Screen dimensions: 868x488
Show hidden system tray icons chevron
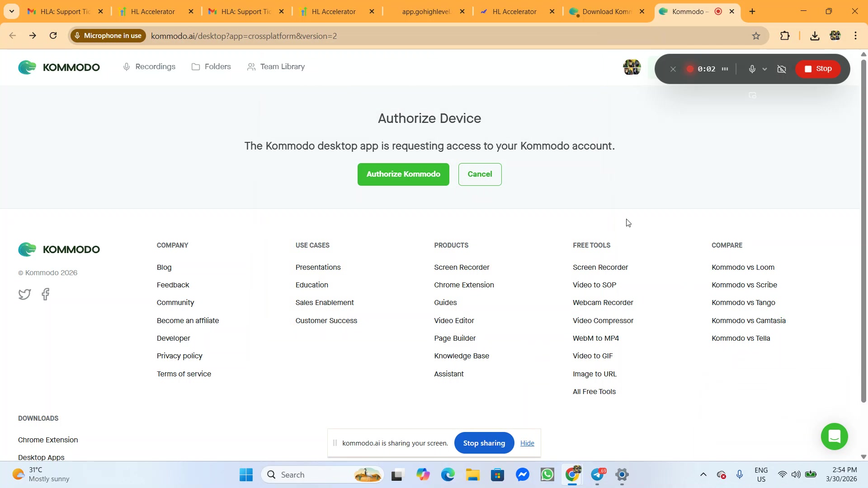703,475
